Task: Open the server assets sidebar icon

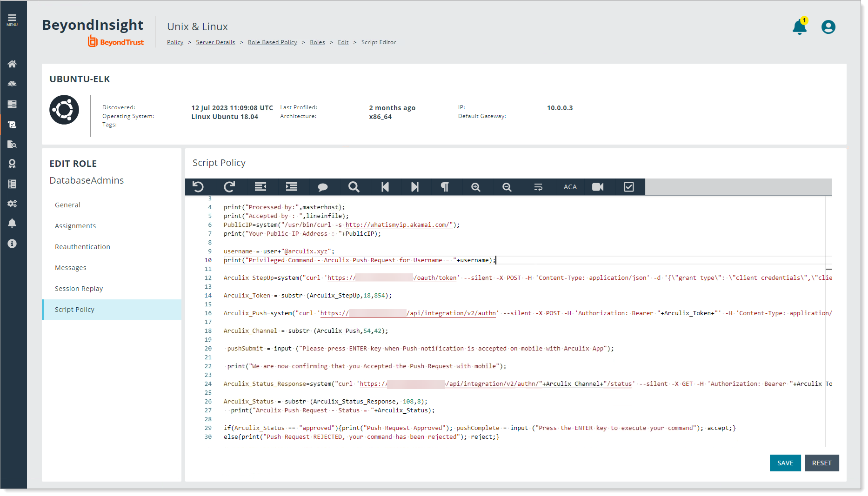Action: click(x=12, y=104)
